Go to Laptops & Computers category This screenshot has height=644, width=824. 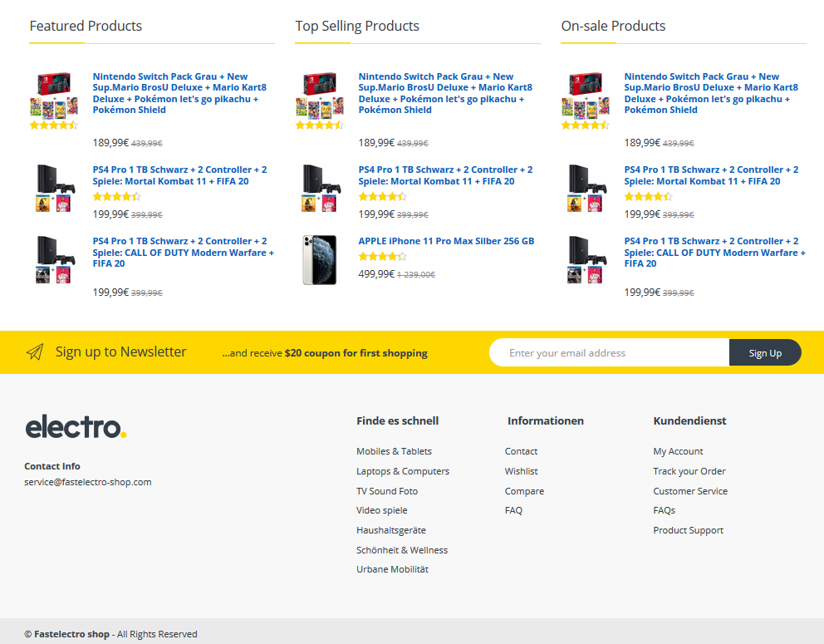(403, 471)
